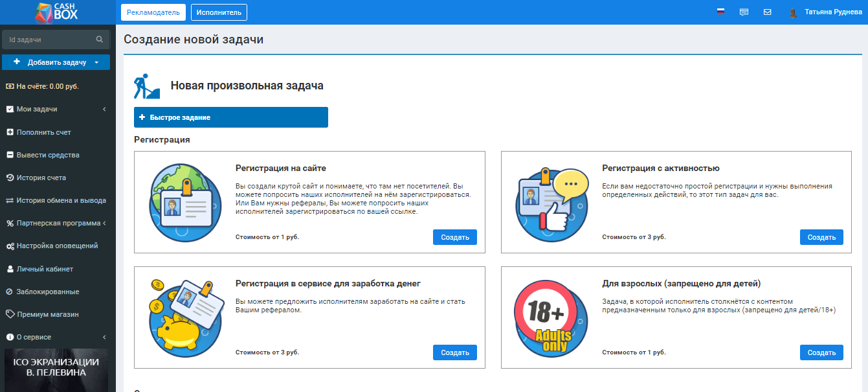
Task: Open Настройка оповещений gears icon
Action: [x=9, y=246]
